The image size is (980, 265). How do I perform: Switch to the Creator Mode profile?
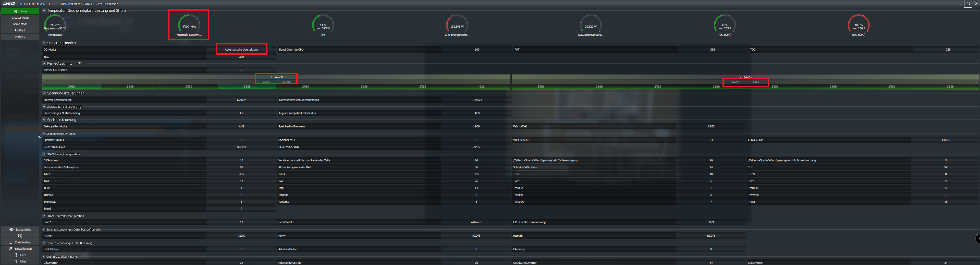(20, 18)
